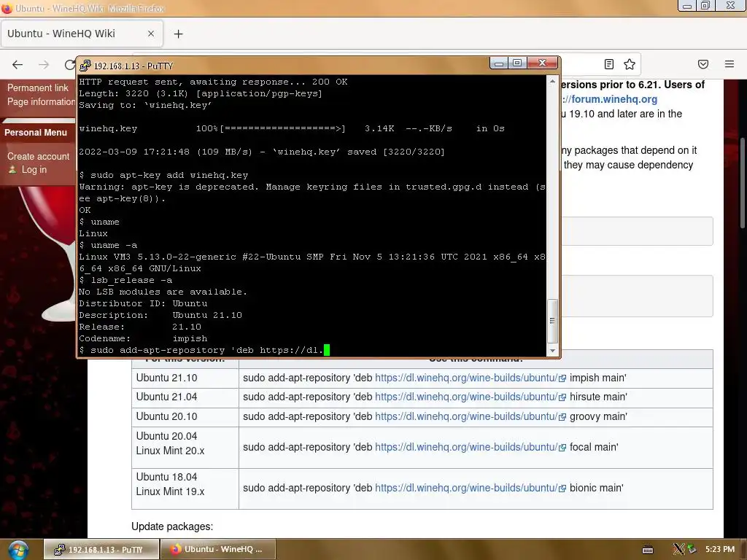Select the Ubuntu - WineHQ Wiki tab
The width and height of the screenshot is (747, 560).
(82, 34)
